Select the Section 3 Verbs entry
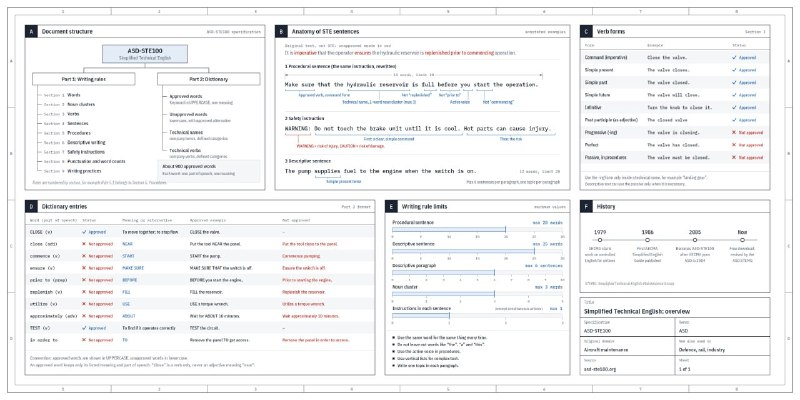Image resolution: width=800 pixels, height=400 pixels. click(61, 114)
